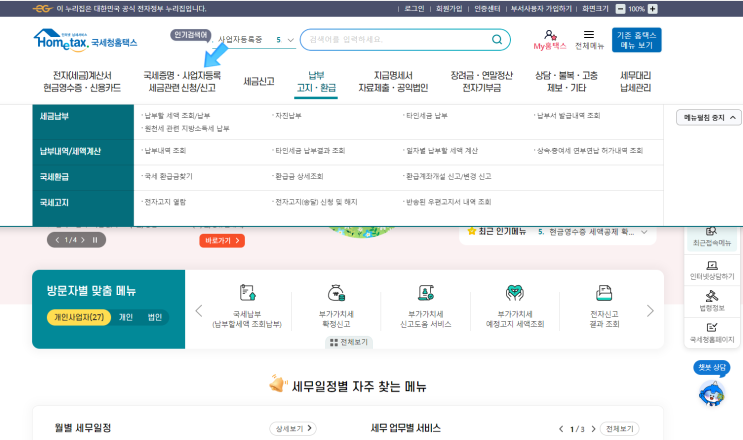Screen dimensions: 743x440
Task: Go to previous 세무 업무별 서비스 page
Action: (x=561, y=429)
